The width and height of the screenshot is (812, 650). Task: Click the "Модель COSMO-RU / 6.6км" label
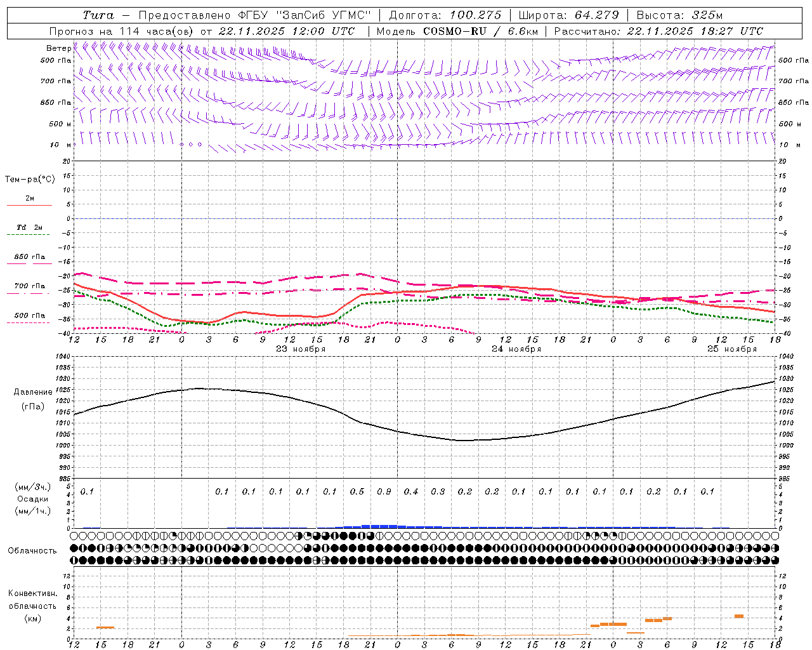point(457,31)
